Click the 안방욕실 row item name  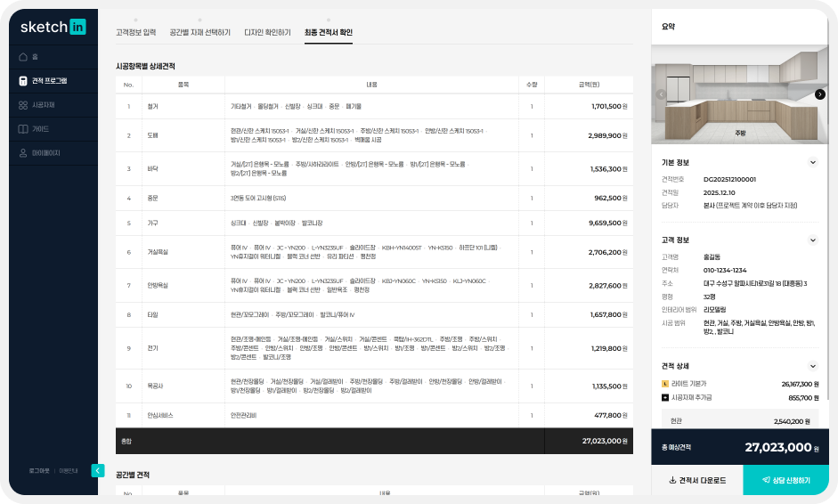(x=158, y=286)
